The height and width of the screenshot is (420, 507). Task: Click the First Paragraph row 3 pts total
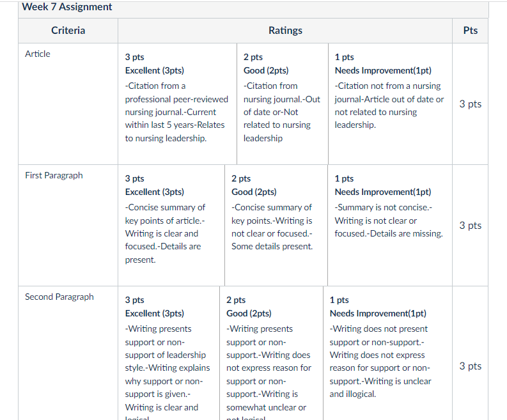470,226
